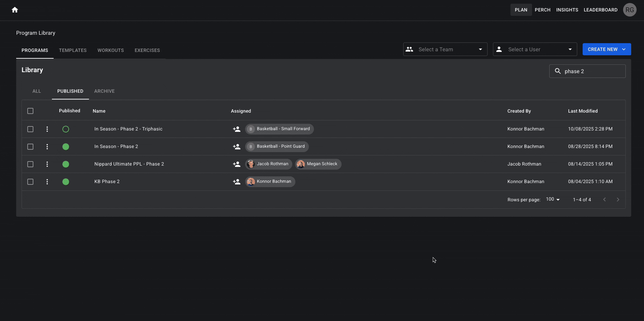Open the Archive library tab
The image size is (644, 321).
(104, 91)
